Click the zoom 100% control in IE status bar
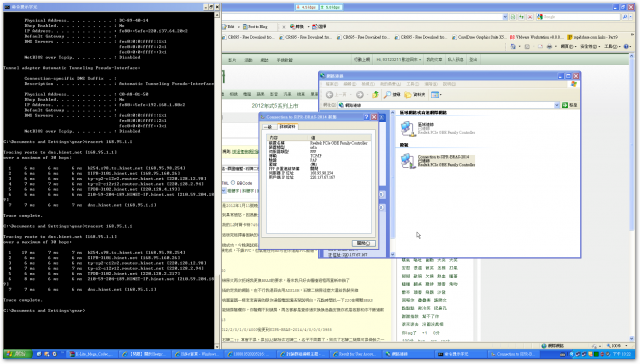 pos(617,346)
